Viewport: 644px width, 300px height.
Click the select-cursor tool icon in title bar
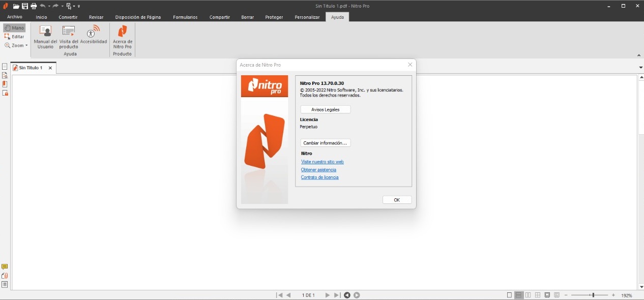pos(69,6)
